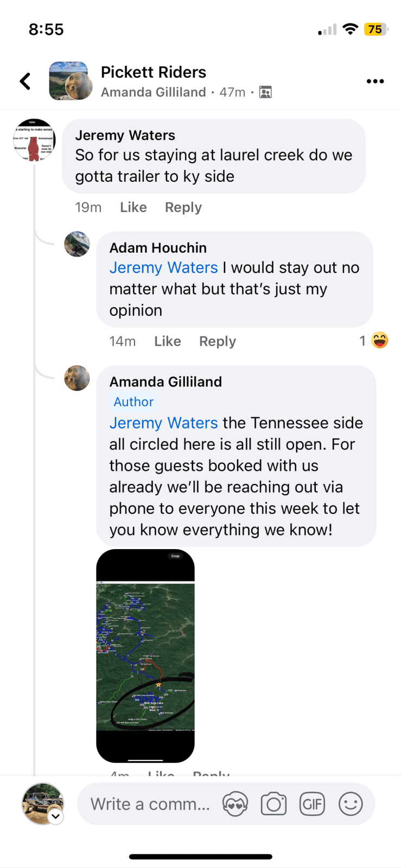Open Jeremy Waters mention in Amanda's reply

[163, 423]
